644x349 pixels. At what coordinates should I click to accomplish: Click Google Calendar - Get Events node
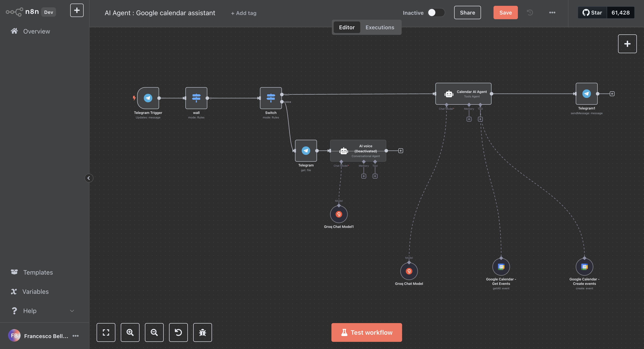coord(501,267)
